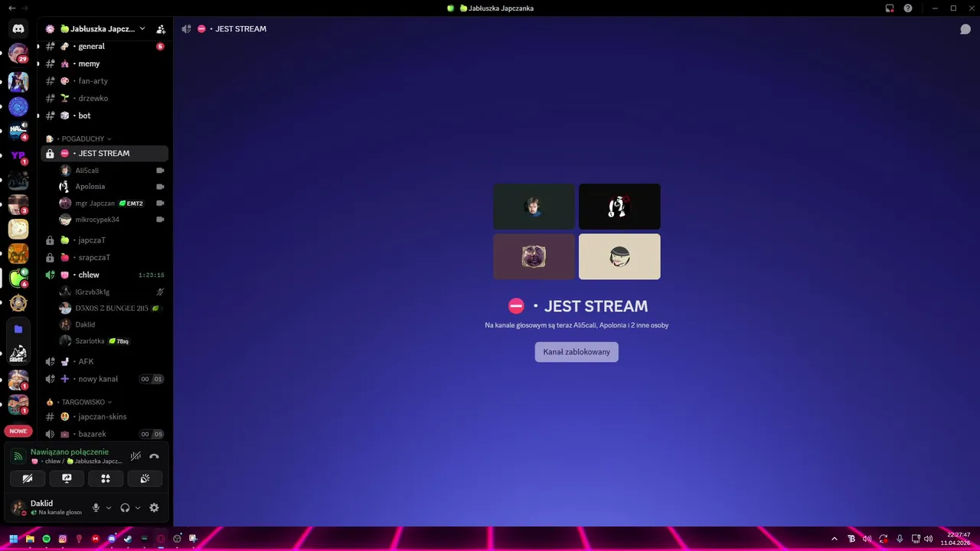
Task: Open the YP server icon
Action: (x=18, y=155)
